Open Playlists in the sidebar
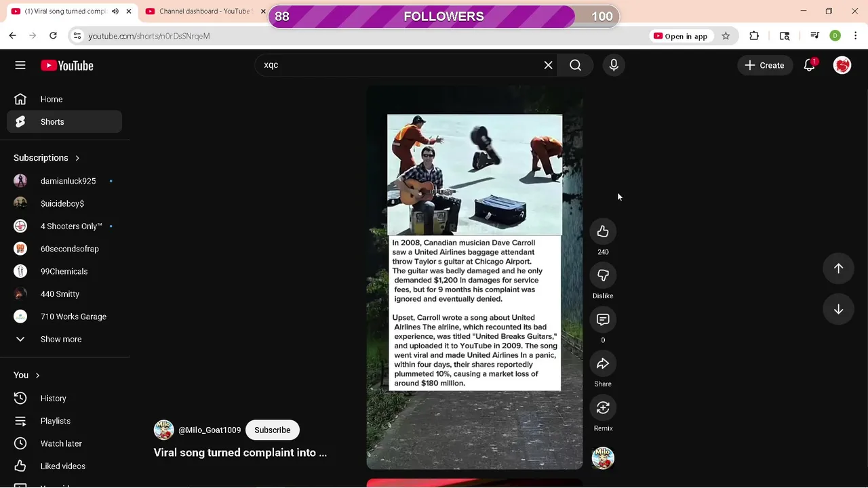 [64, 421]
